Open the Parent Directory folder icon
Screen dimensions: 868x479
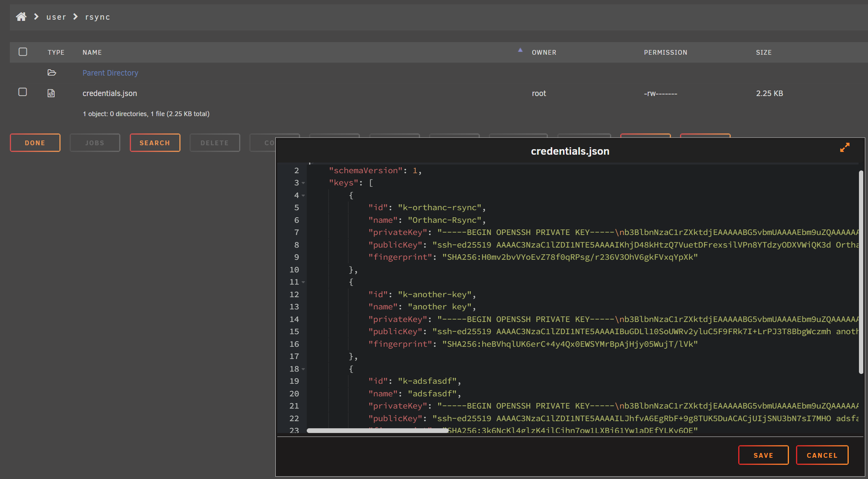tap(52, 72)
